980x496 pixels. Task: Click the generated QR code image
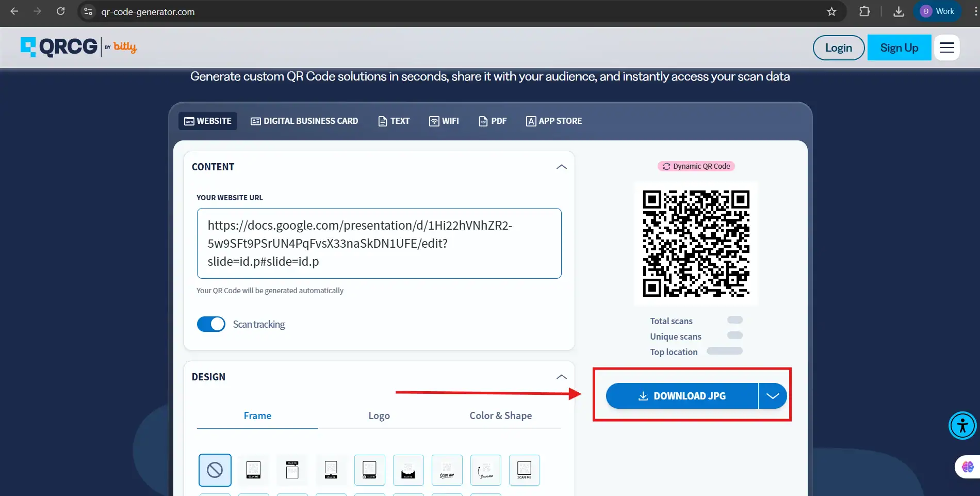point(696,244)
